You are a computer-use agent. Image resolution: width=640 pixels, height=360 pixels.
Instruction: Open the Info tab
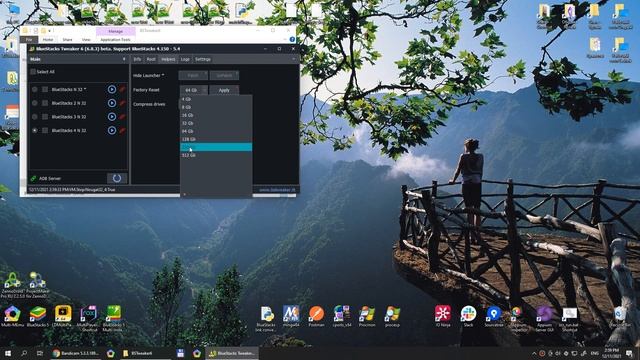[137, 59]
